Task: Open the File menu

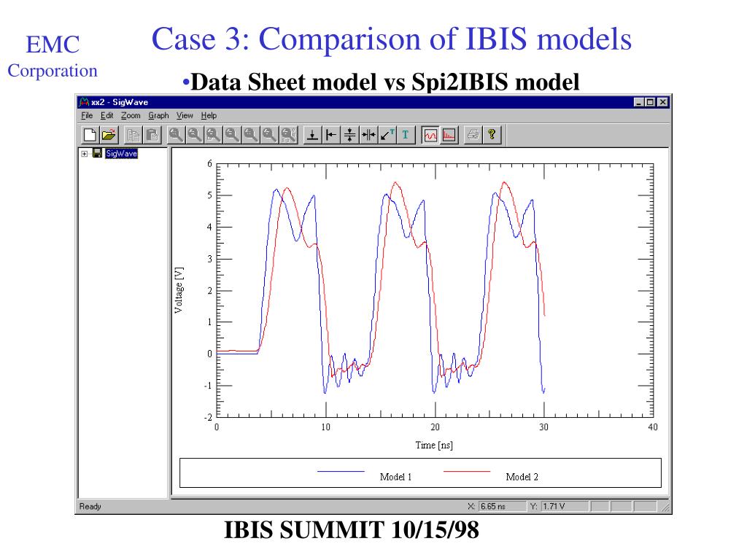Action: [87, 115]
